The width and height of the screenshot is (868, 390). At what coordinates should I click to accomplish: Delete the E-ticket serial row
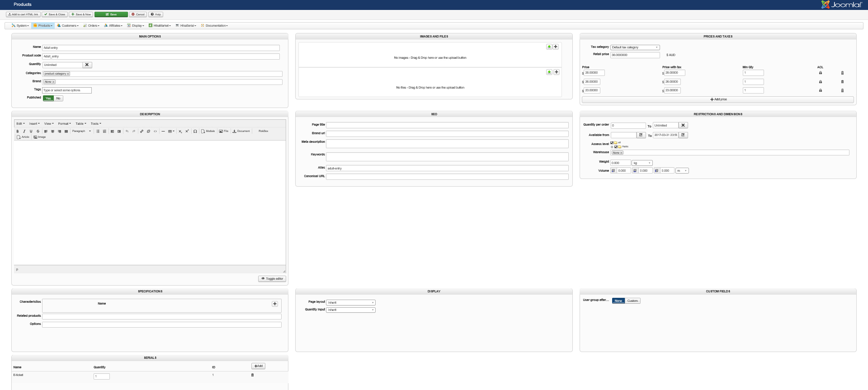tap(252, 375)
